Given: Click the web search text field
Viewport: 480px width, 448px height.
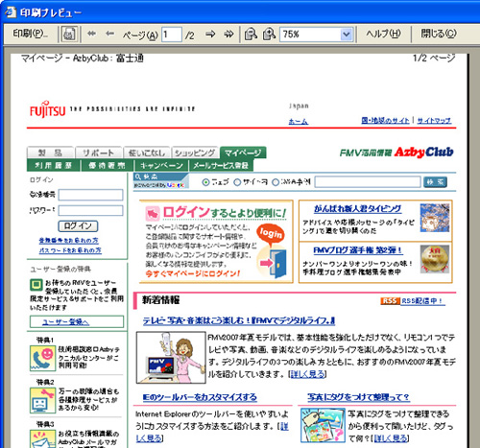Looking at the screenshot, I should click(x=368, y=182).
